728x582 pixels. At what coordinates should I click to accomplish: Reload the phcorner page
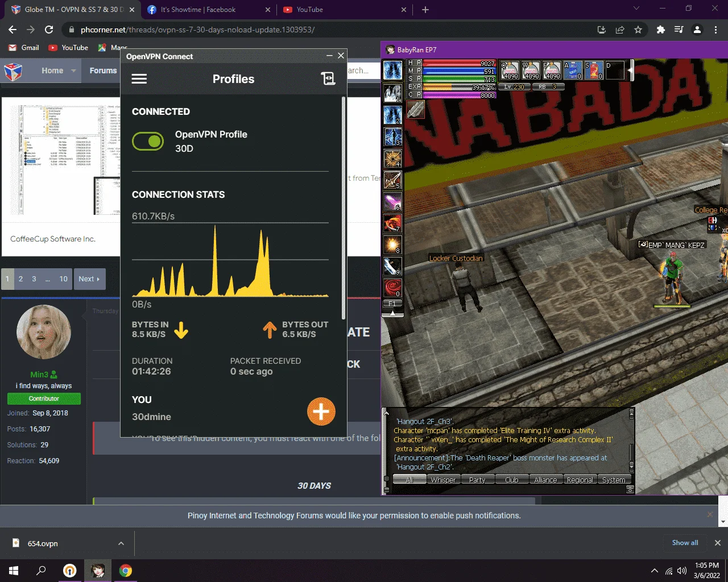pyautogui.click(x=49, y=30)
